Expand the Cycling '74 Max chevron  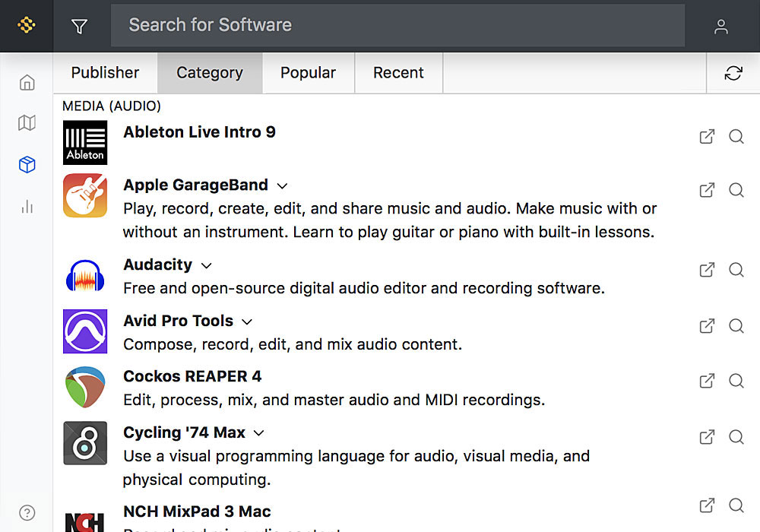click(x=259, y=434)
